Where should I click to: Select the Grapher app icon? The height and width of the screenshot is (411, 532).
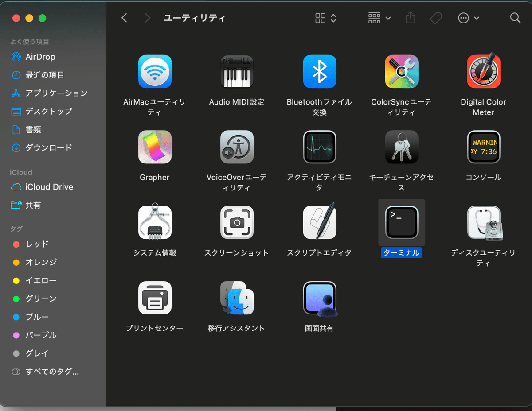click(x=155, y=147)
